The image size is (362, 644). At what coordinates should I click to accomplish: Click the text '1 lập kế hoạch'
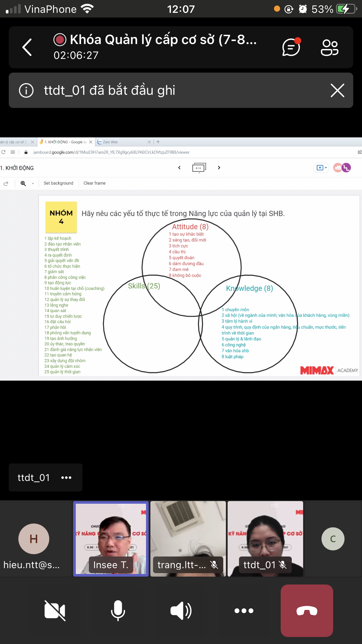(58, 238)
